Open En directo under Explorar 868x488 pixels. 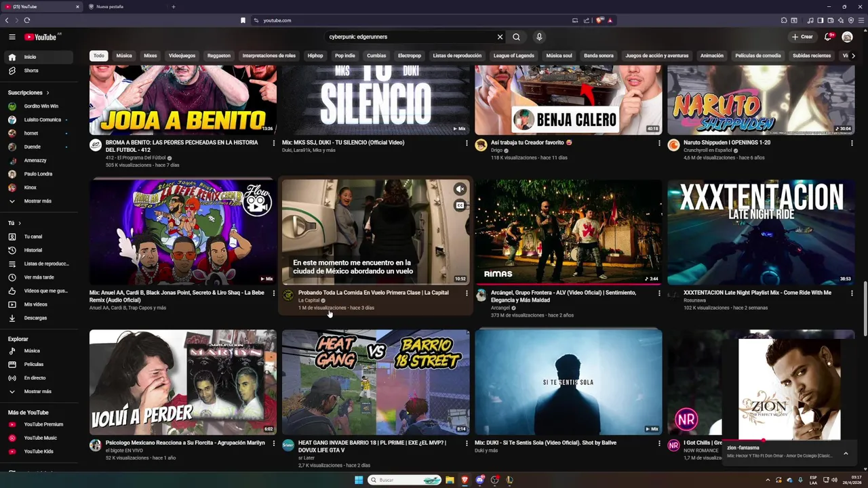click(x=38, y=378)
